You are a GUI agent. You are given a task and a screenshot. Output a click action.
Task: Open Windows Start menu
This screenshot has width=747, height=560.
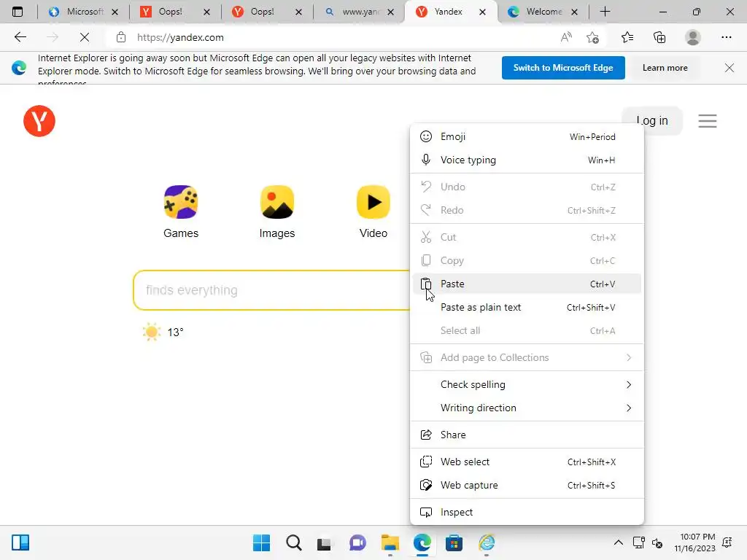[x=262, y=542]
